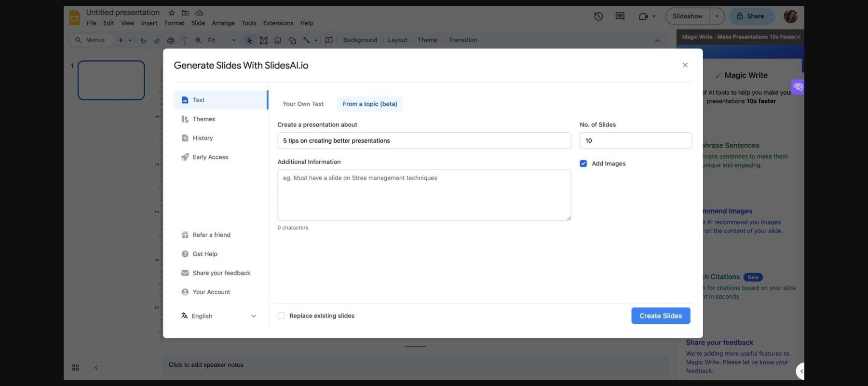The width and height of the screenshot is (868, 386).
Task: Click the insert image toolbar icon
Action: coord(278,41)
